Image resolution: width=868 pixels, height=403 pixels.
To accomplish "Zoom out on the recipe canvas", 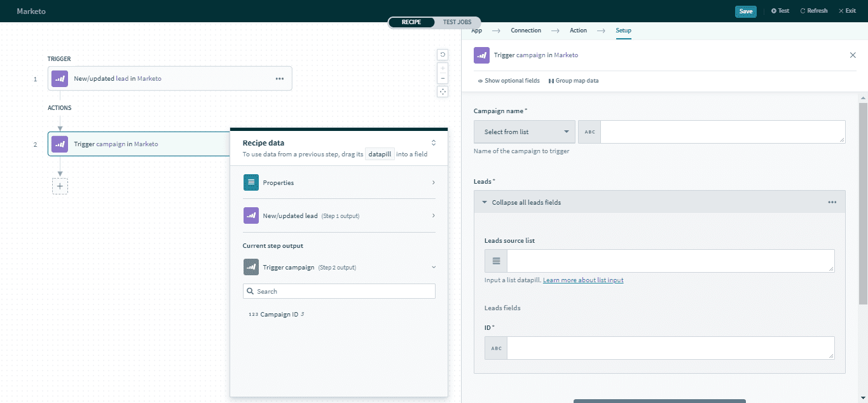I will tap(443, 79).
